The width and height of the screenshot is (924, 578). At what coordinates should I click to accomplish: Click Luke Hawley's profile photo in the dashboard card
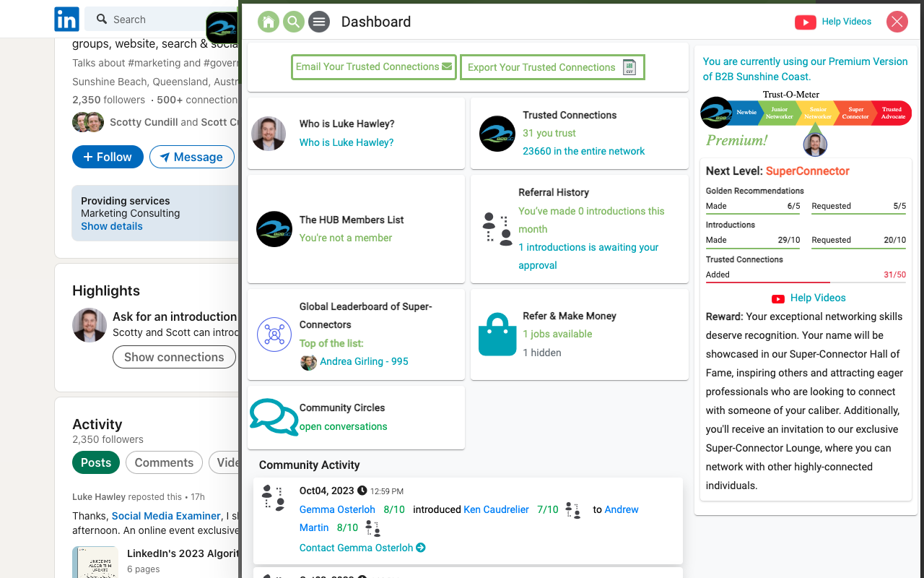269,134
